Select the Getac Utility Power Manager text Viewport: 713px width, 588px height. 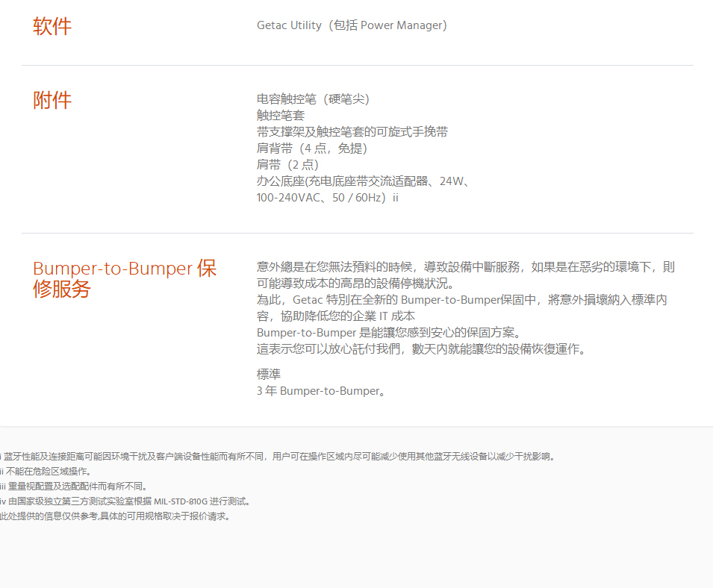352,25
